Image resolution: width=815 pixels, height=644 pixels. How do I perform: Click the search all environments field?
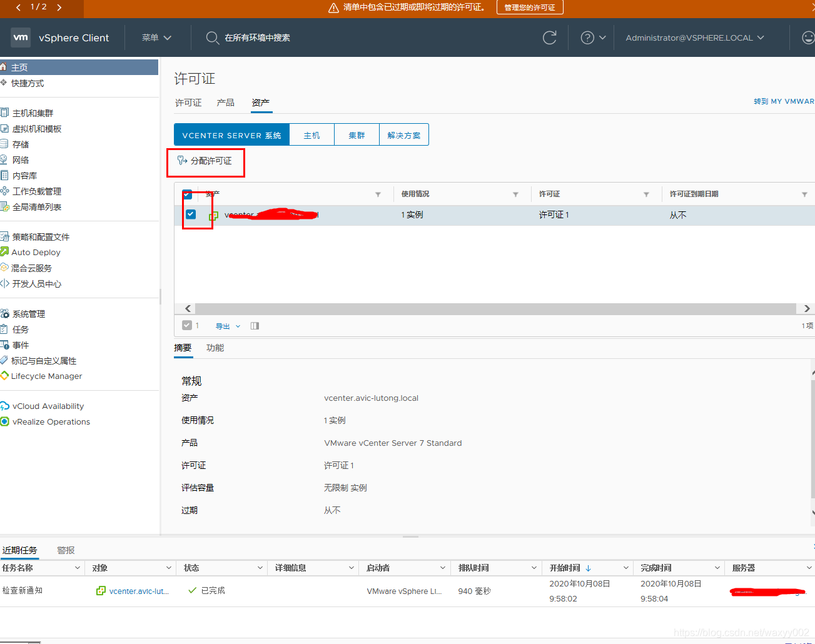pyautogui.click(x=257, y=38)
